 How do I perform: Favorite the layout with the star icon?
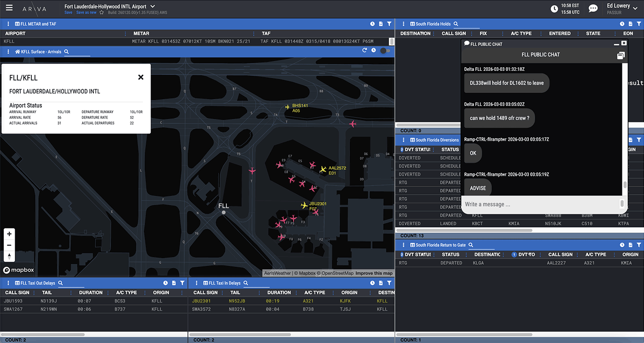tap(102, 12)
